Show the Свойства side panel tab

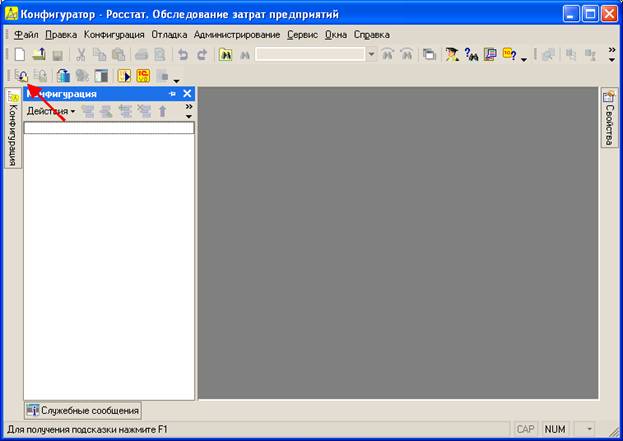coord(609,118)
